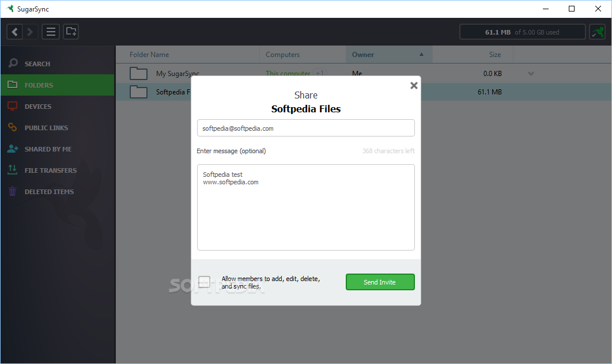Click the Softpedia Files folder icon

tap(138, 92)
